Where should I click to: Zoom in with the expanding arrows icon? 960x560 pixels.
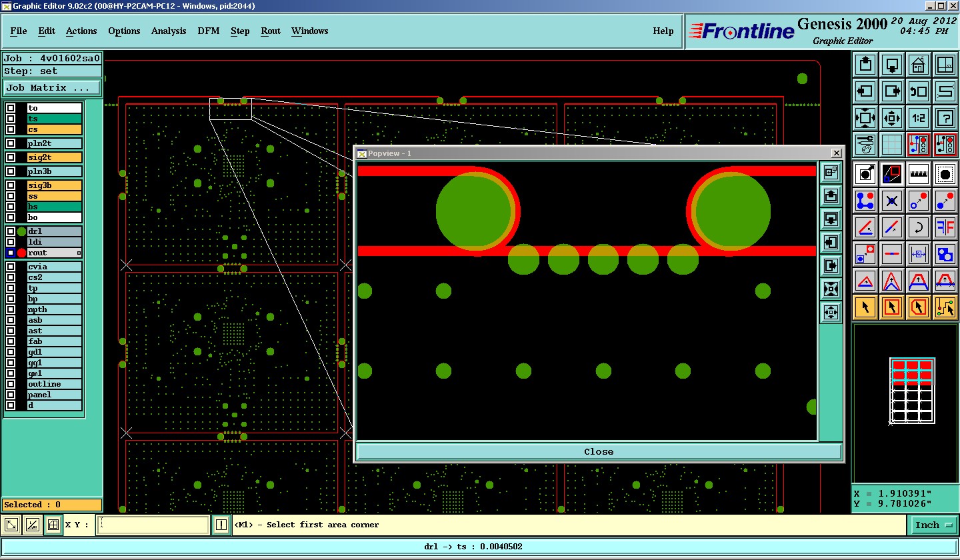[865, 118]
